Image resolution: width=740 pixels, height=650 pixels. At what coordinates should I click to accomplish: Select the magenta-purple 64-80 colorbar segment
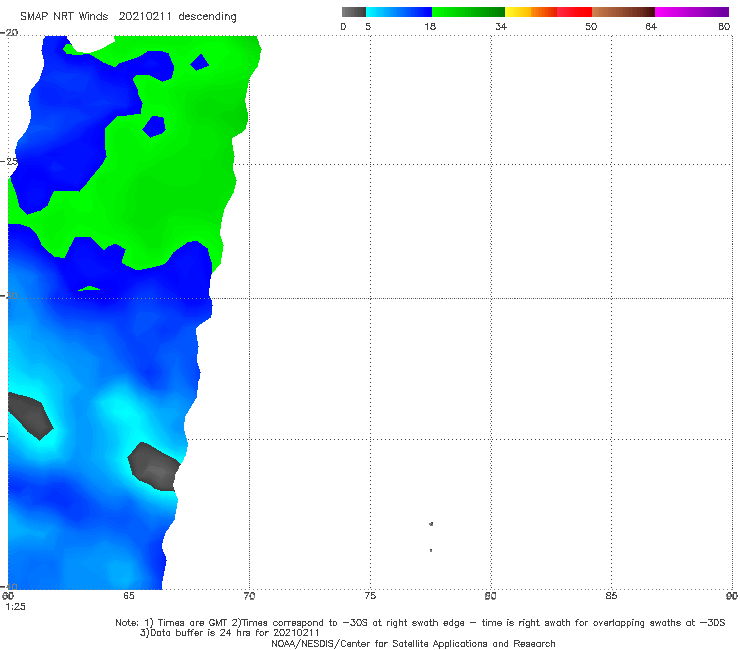pyautogui.click(x=692, y=12)
